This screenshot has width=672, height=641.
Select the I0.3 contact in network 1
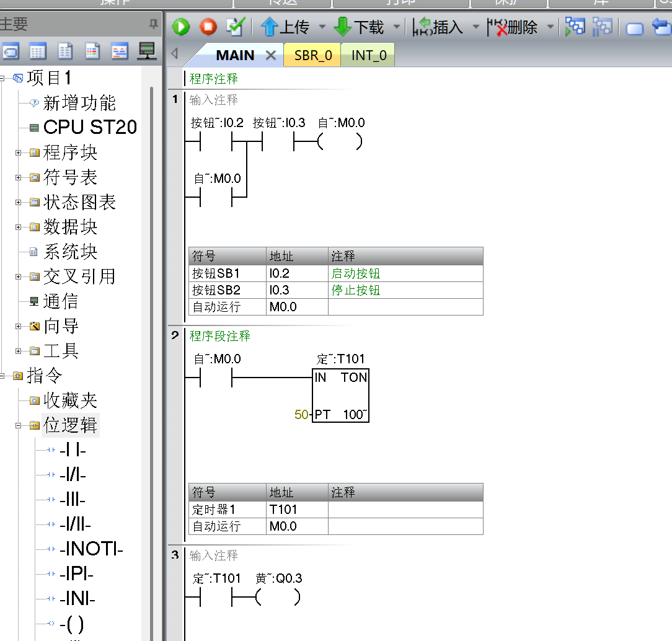click(278, 141)
